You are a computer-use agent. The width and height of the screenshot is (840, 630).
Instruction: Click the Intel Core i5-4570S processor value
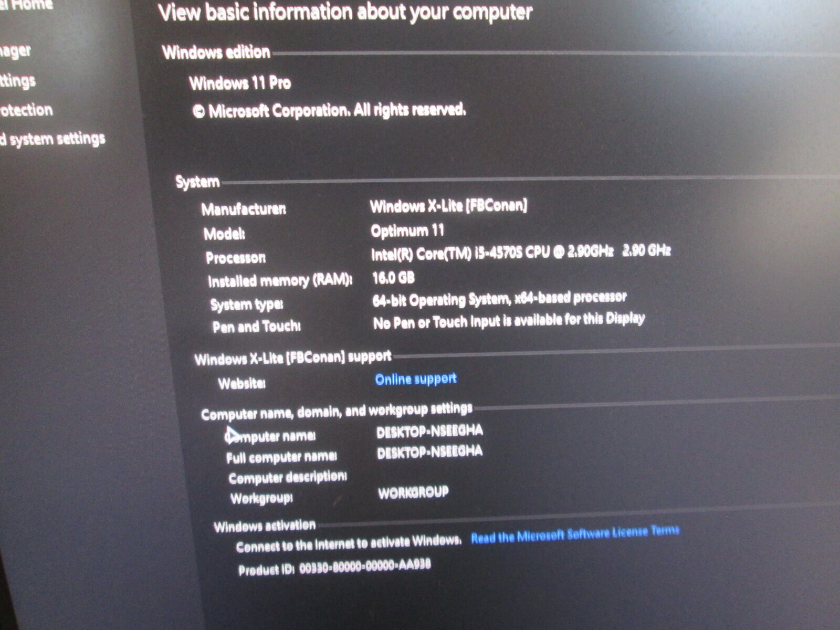click(x=520, y=253)
